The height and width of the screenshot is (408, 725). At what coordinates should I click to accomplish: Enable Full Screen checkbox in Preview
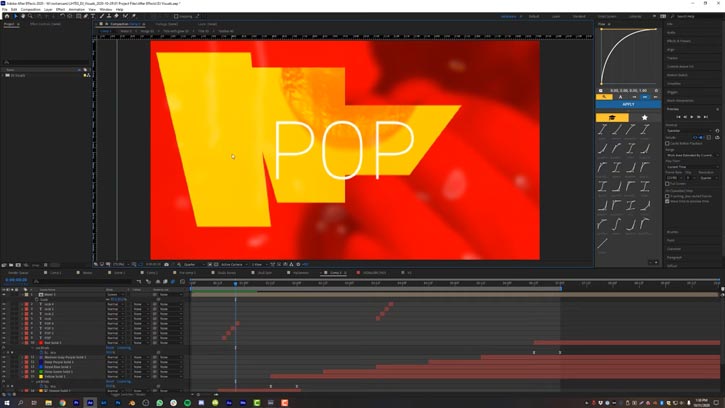(x=667, y=184)
